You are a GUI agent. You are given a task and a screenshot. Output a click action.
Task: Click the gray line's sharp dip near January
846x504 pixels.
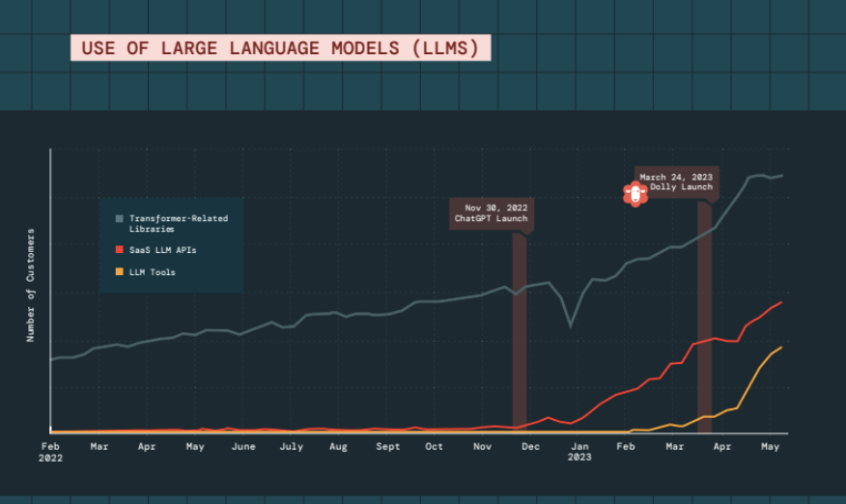pos(571,326)
